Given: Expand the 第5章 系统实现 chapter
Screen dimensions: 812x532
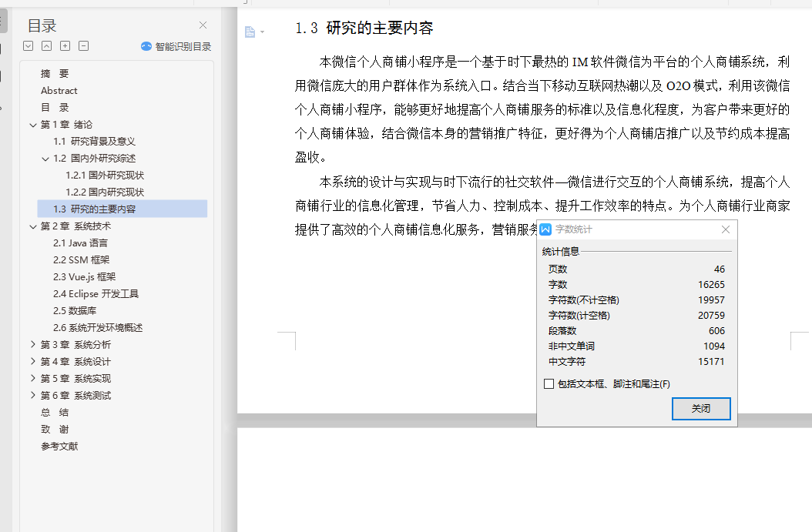Looking at the screenshot, I should (x=32, y=378).
